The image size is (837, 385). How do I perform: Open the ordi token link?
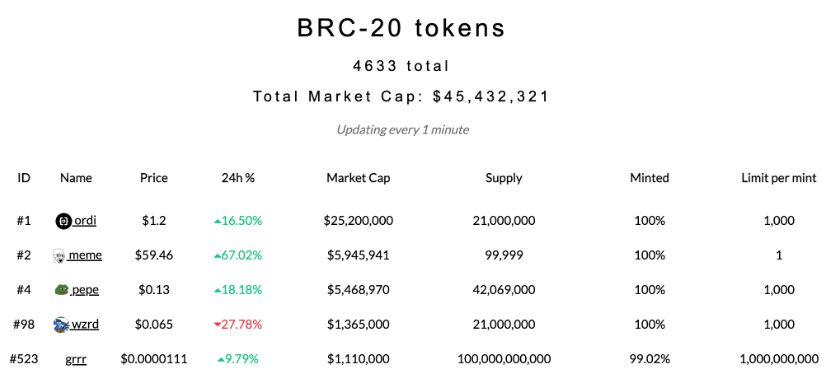[x=85, y=221]
